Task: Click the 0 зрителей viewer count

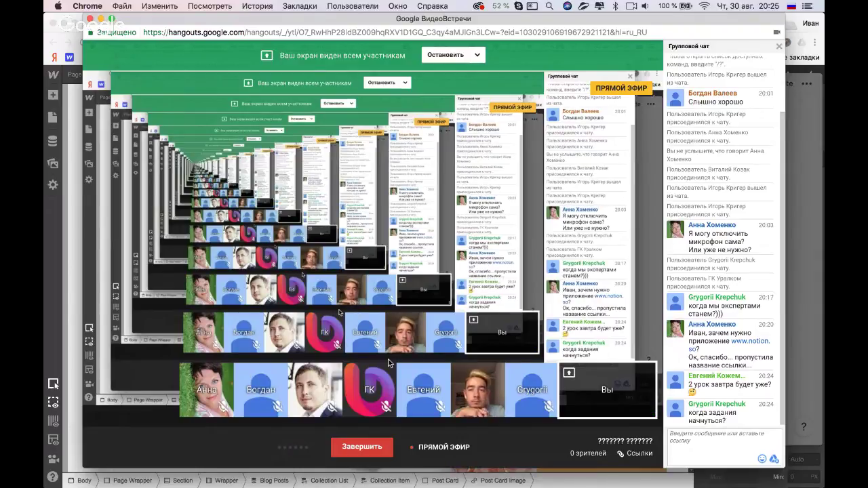Action: point(588,453)
